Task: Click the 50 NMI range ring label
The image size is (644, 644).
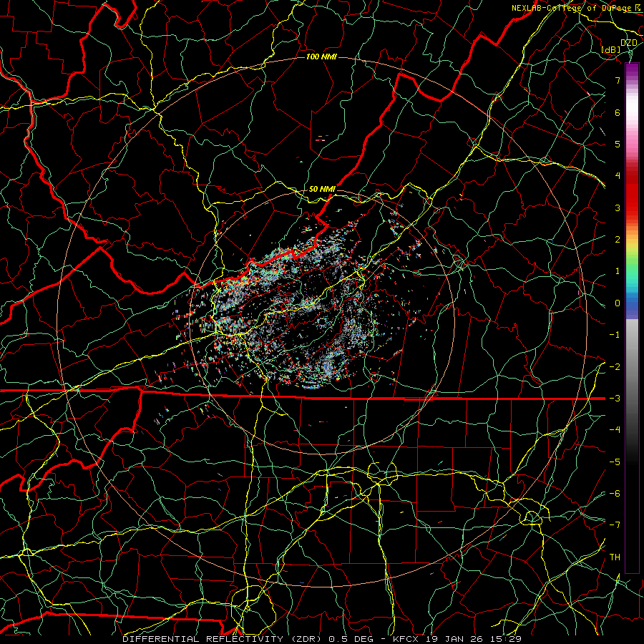Action: 322,189
